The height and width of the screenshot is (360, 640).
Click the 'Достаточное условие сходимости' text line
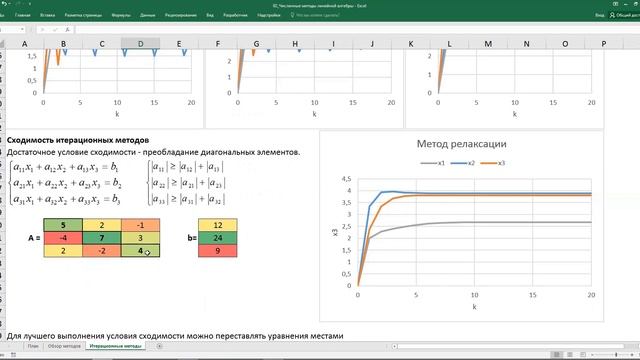pyautogui.click(x=153, y=152)
